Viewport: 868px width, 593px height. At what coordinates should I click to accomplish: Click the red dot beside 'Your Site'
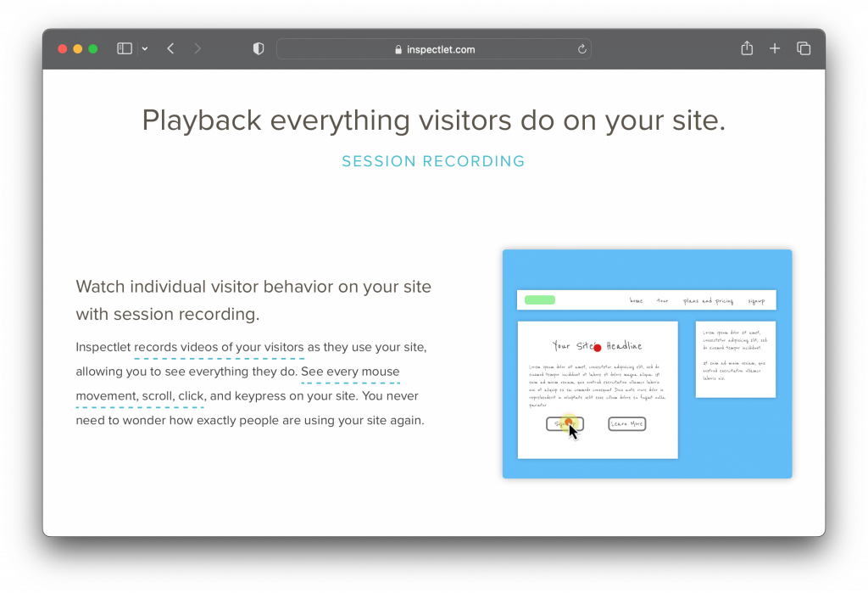coord(598,348)
